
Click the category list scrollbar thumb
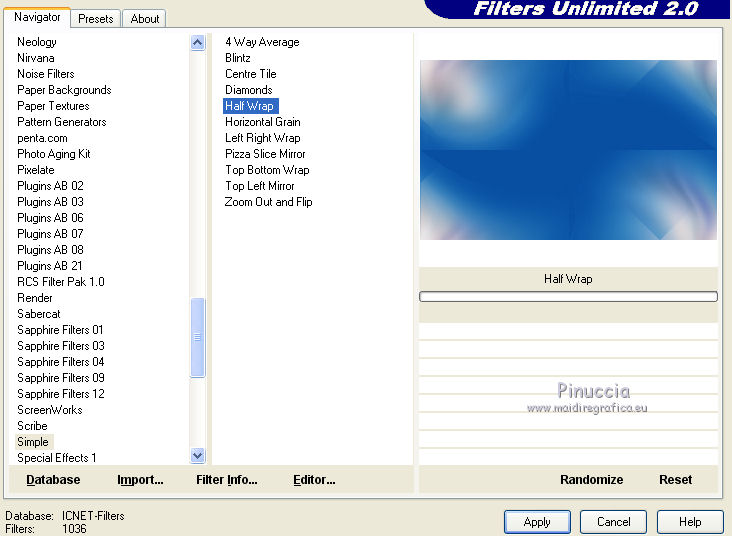coord(198,337)
